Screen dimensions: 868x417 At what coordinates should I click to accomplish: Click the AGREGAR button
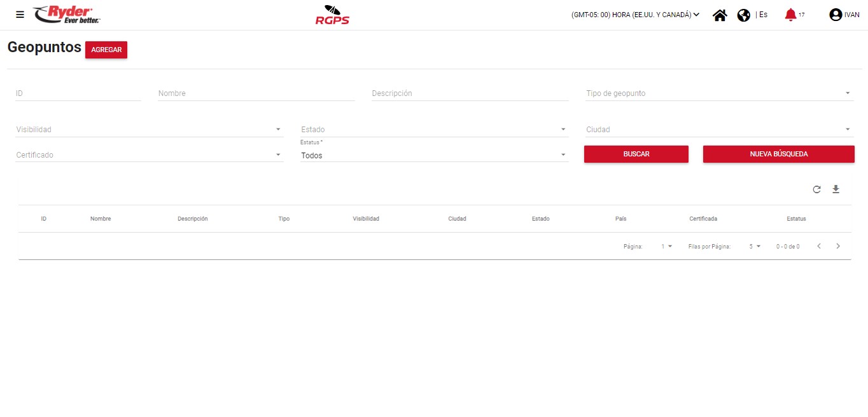106,50
